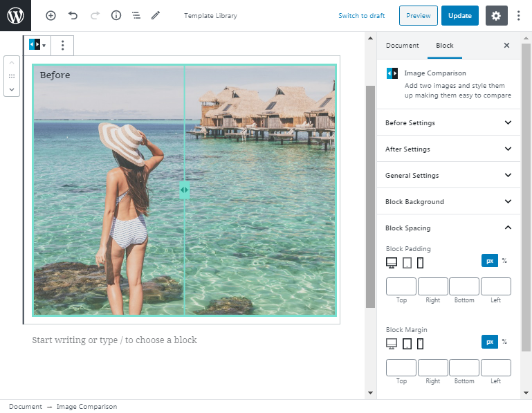Click the image comparison slider handle

click(184, 190)
